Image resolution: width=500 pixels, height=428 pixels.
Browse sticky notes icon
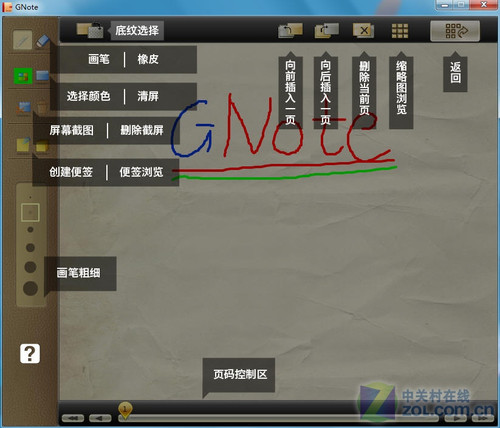(x=42, y=146)
